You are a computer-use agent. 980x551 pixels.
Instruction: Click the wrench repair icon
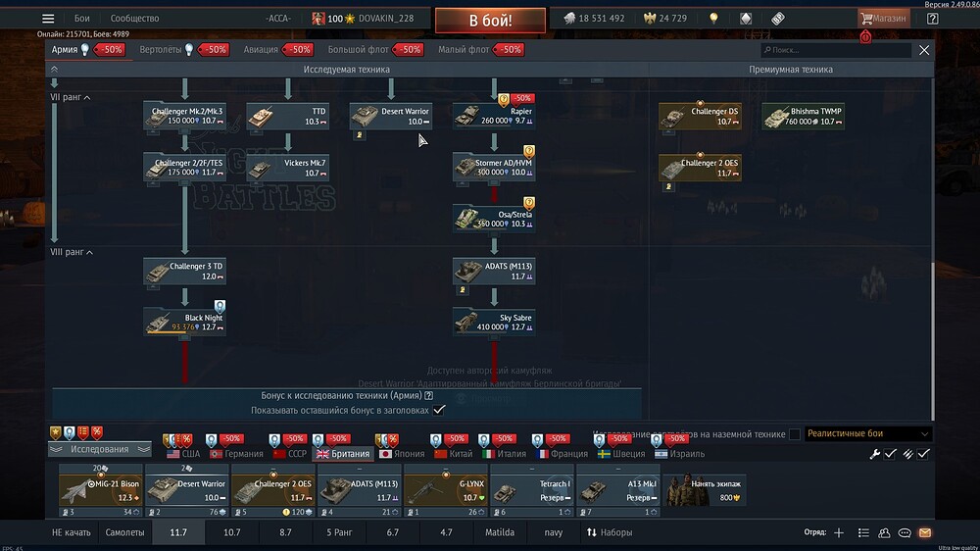click(875, 454)
